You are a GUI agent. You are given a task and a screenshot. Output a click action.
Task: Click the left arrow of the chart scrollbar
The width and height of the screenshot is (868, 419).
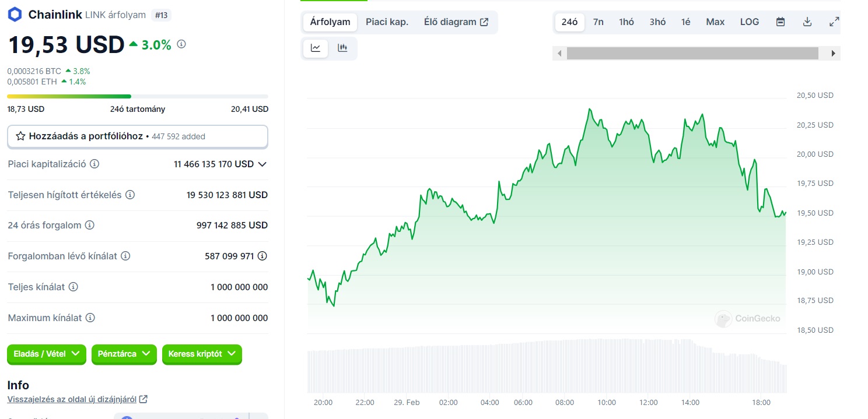pyautogui.click(x=559, y=54)
